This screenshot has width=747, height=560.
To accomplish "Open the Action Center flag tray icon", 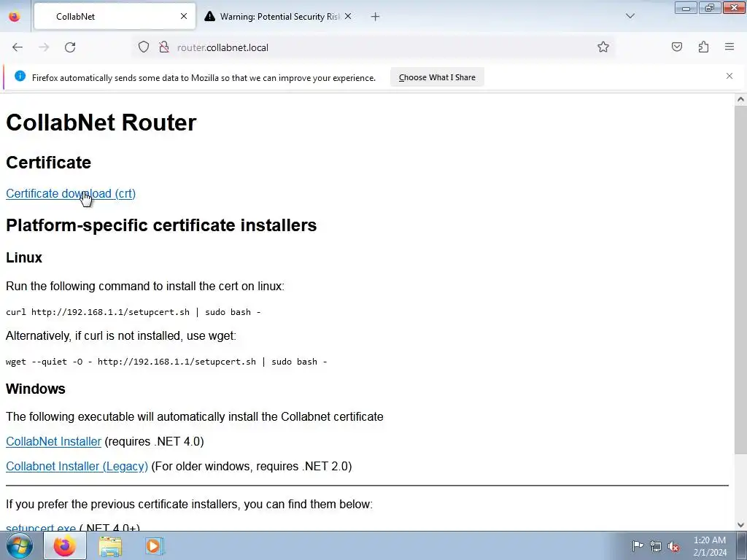I will click(638, 545).
